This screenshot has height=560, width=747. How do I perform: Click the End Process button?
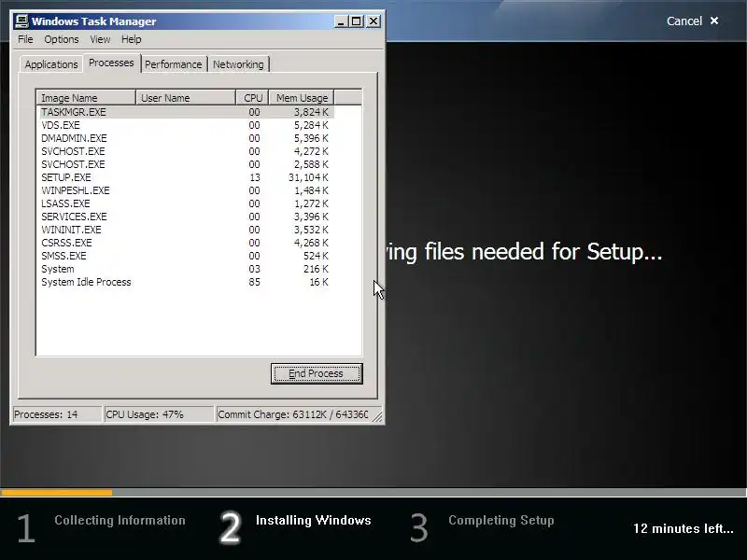click(317, 373)
